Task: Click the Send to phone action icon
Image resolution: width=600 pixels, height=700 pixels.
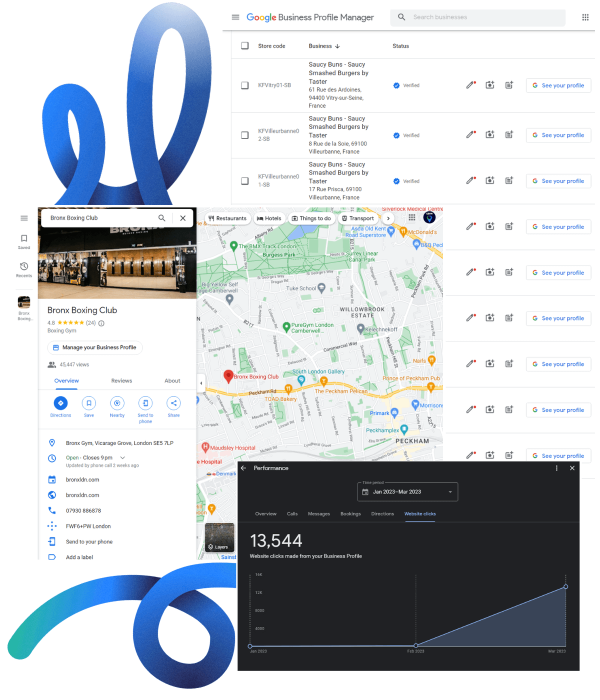Action: coord(145,403)
